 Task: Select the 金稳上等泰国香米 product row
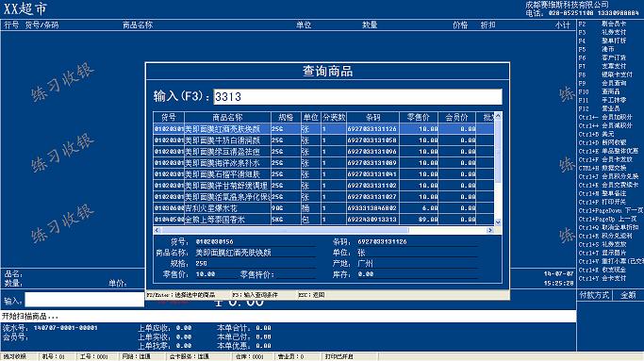pyautogui.click(x=323, y=220)
